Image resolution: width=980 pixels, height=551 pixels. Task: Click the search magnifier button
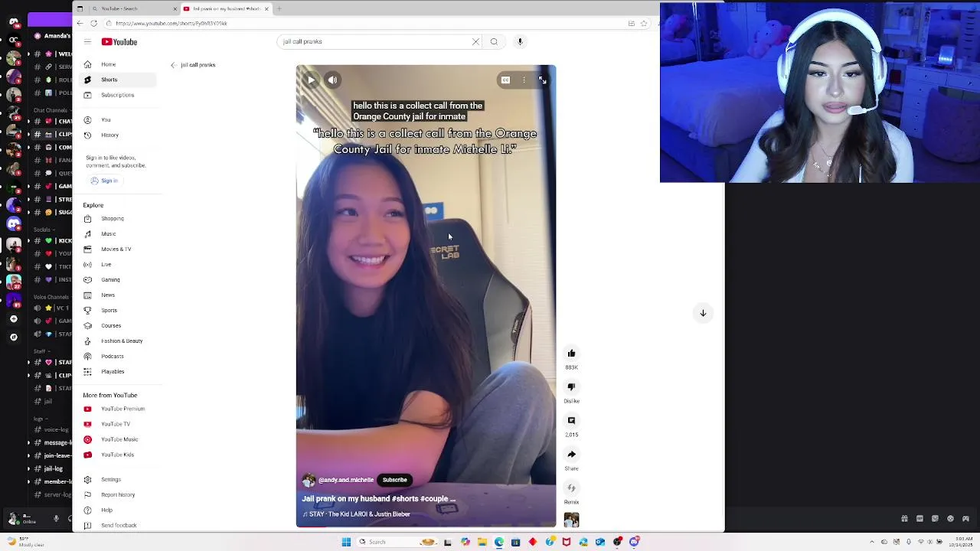point(494,42)
